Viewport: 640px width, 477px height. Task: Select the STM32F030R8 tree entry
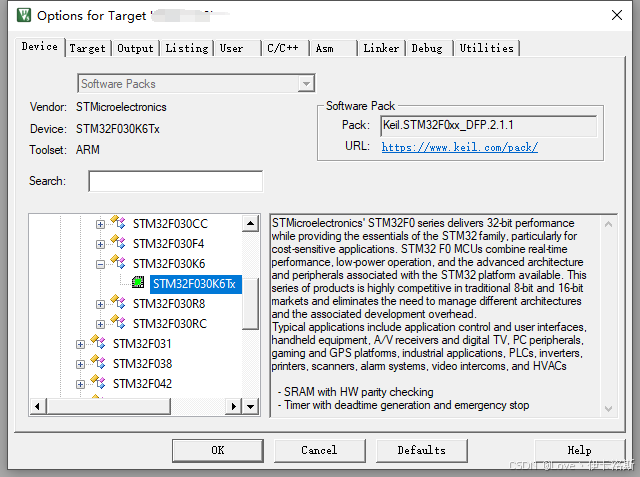169,304
